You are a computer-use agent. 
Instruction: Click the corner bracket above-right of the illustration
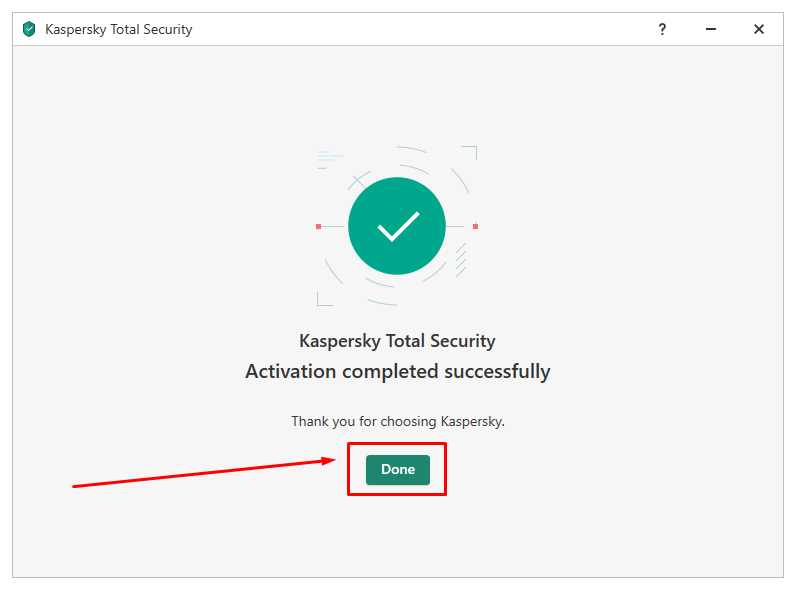pyautogui.click(x=470, y=152)
